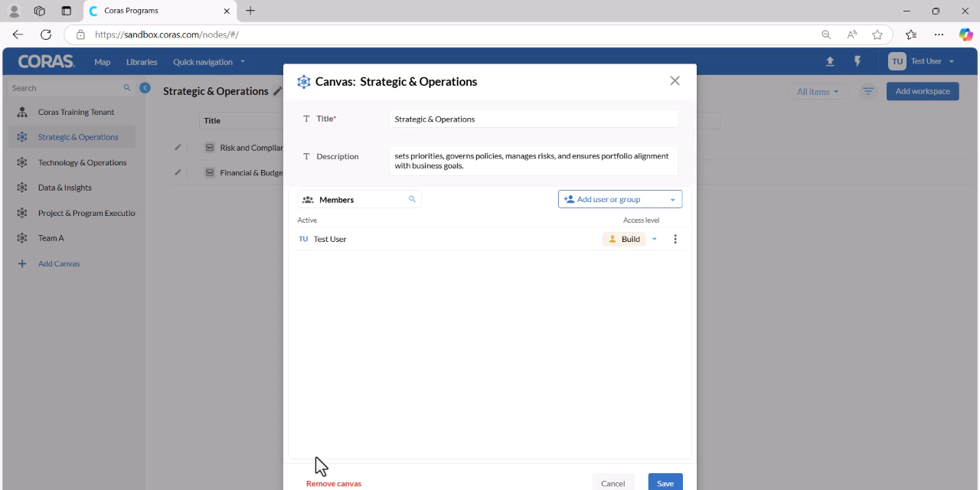Viewport: 980px width, 490px height.
Task: Click the pencil icon next to page title
Action: coord(277,91)
